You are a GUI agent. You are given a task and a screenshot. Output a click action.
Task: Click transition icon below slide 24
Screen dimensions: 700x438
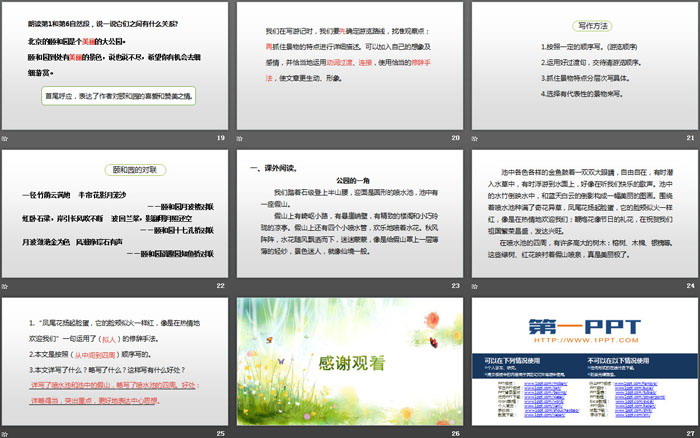pos(475,286)
